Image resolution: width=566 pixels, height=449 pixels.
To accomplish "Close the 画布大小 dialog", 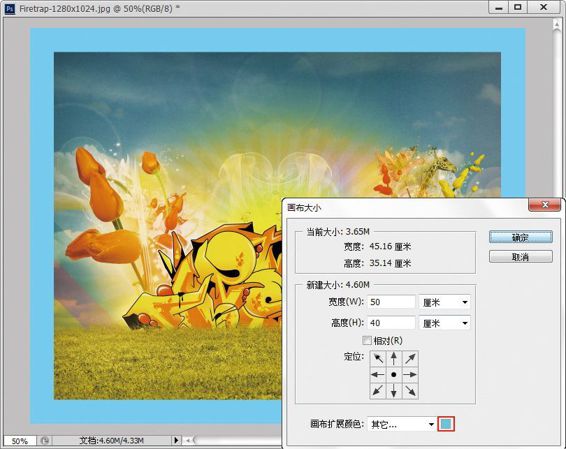I will (545, 205).
